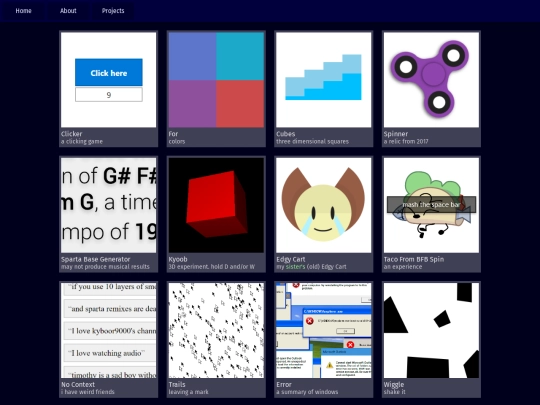The width and height of the screenshot is (540, 405).
Task: Click the 'Trails' title
Action: click(x=177, y=385)
